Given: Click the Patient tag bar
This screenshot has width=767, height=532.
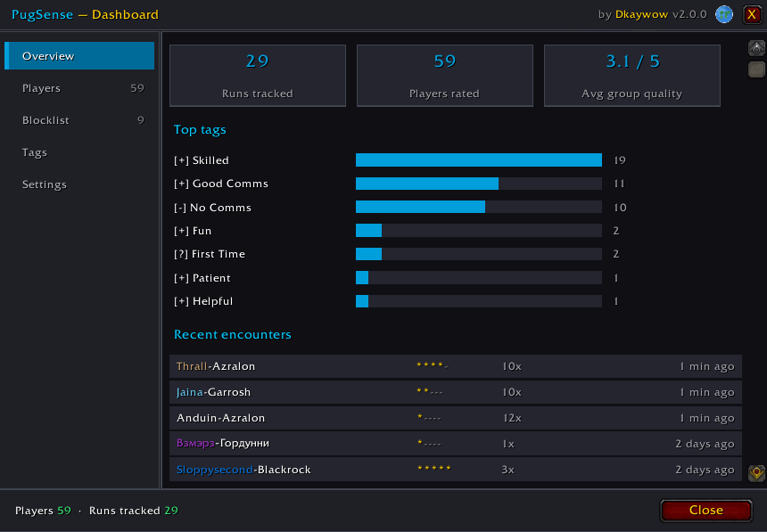Looking at the screenshot, I should 478,278.
